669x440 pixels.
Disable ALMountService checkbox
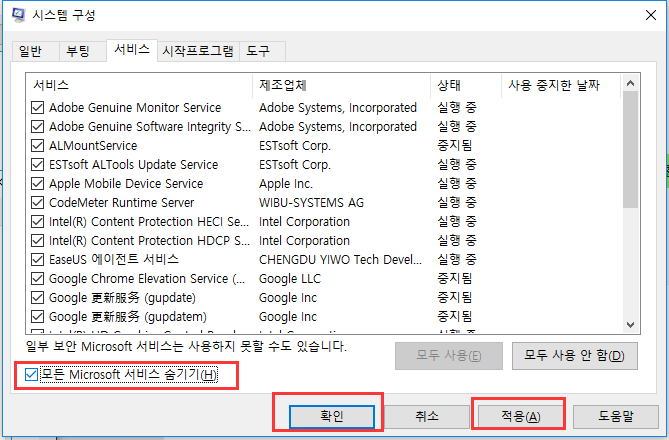pyautogui.click(x=38, y=146)
